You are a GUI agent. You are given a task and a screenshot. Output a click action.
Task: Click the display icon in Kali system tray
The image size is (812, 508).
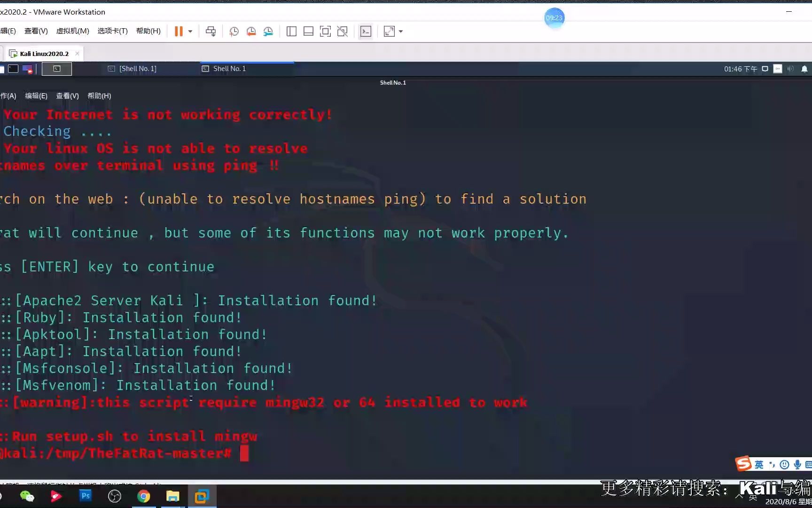click(765, 69)
